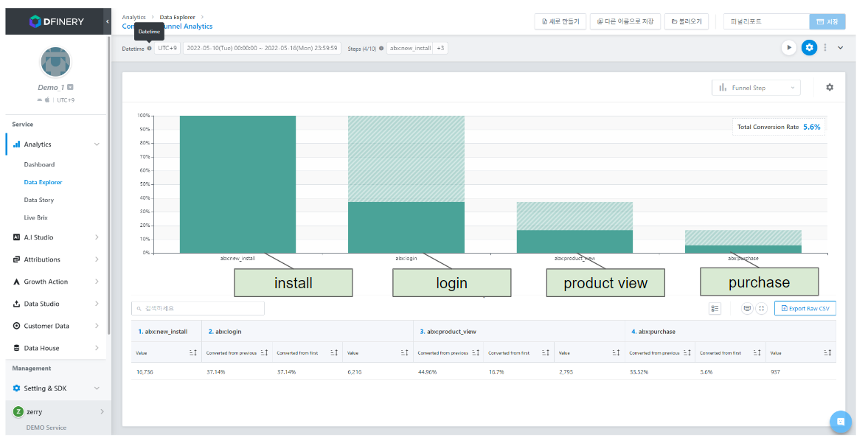Click the 다른 이름으로 저장 button

[x=625, y=21]
